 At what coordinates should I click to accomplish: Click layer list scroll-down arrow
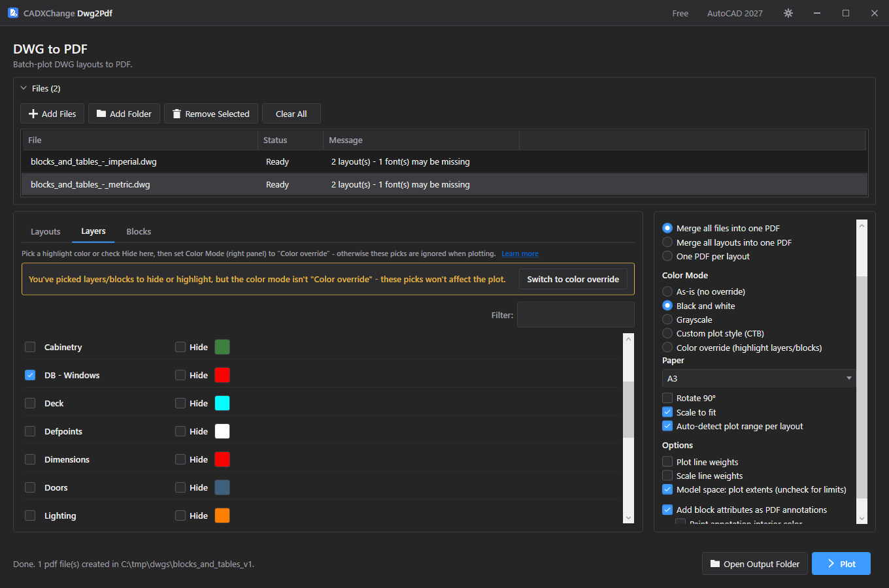(629, 518)
